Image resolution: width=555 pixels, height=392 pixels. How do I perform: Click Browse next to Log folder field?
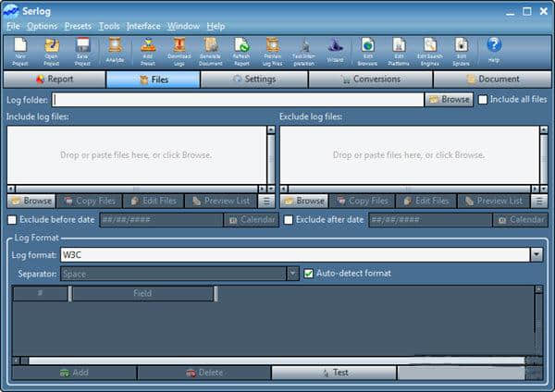pos(449,99)
